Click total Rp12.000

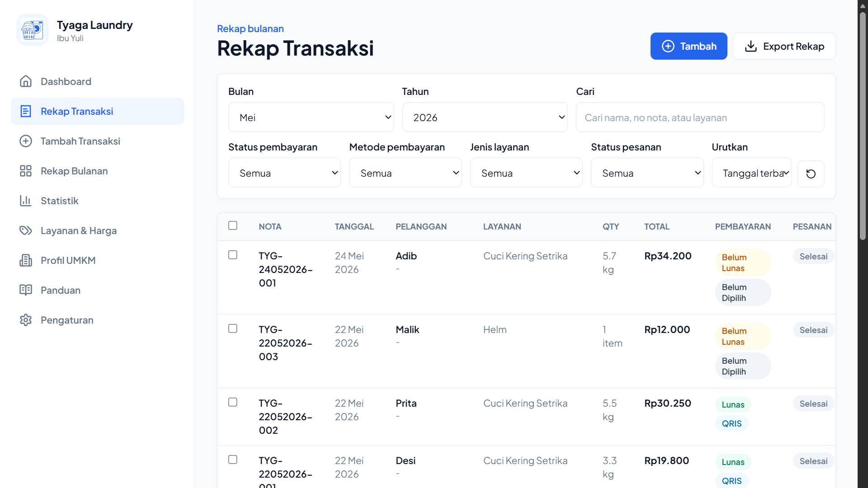(667, 329)
